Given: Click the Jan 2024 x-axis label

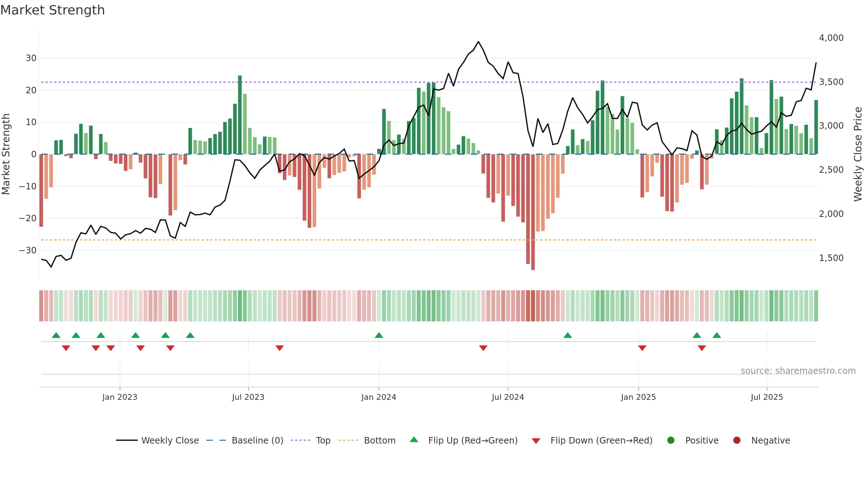Looking at the screenshot, I should [x=379, y=397].
